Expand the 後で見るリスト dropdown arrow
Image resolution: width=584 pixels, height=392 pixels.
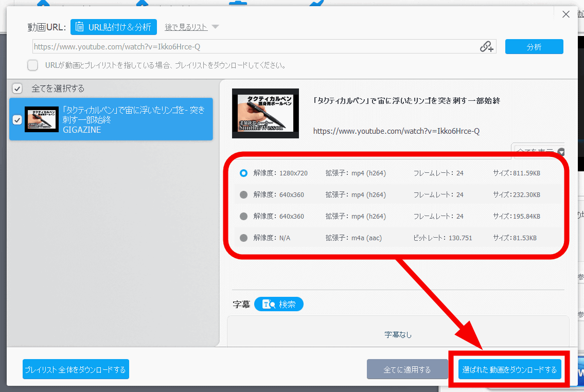point(215,27)
